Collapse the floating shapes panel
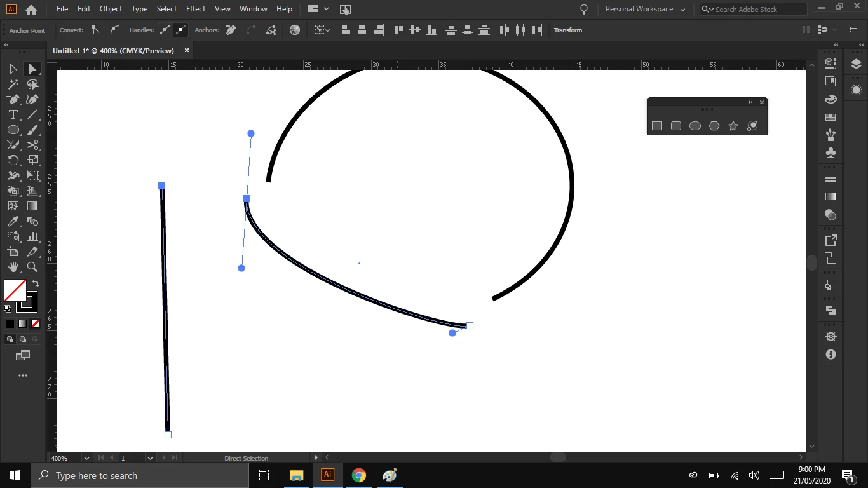Viewport: 868px width, 488px height. coord(750,102)
